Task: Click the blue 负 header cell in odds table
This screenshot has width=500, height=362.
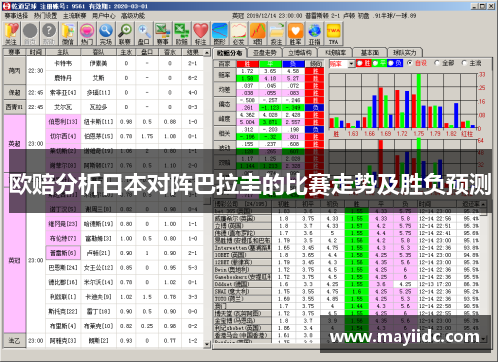Action: (293, 64)
